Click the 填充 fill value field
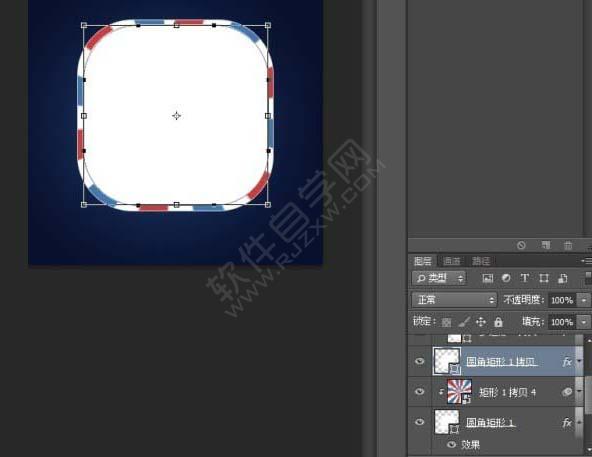592x457 pixels. (x=562, y=322)
